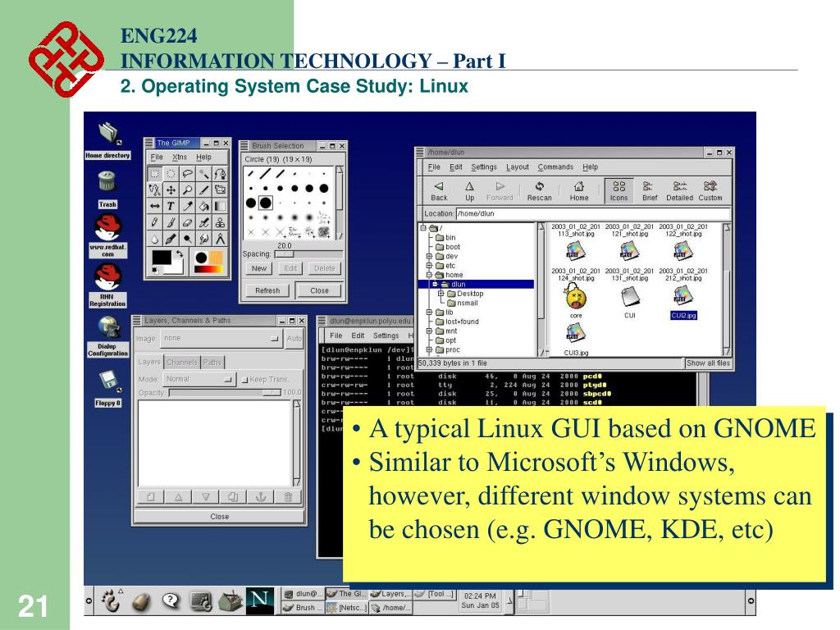Click Close in the Brush Selection window
This screenshot has height=630, width=840.
click(x=319, y=290)
